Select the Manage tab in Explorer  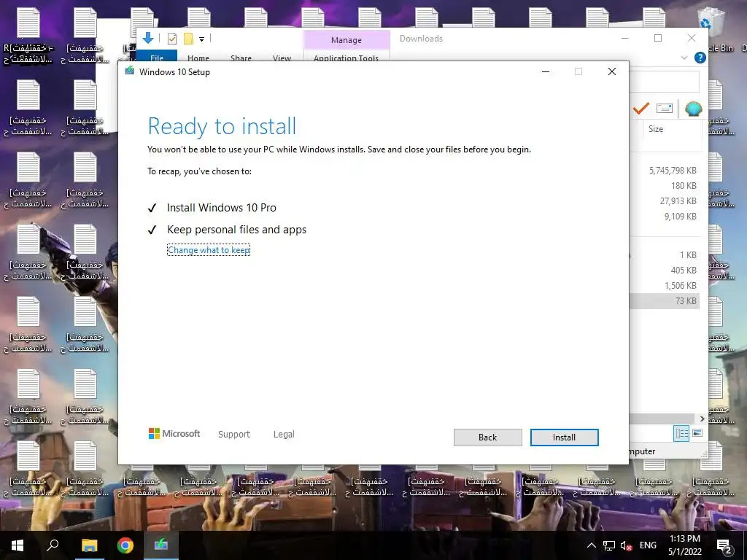347,40
